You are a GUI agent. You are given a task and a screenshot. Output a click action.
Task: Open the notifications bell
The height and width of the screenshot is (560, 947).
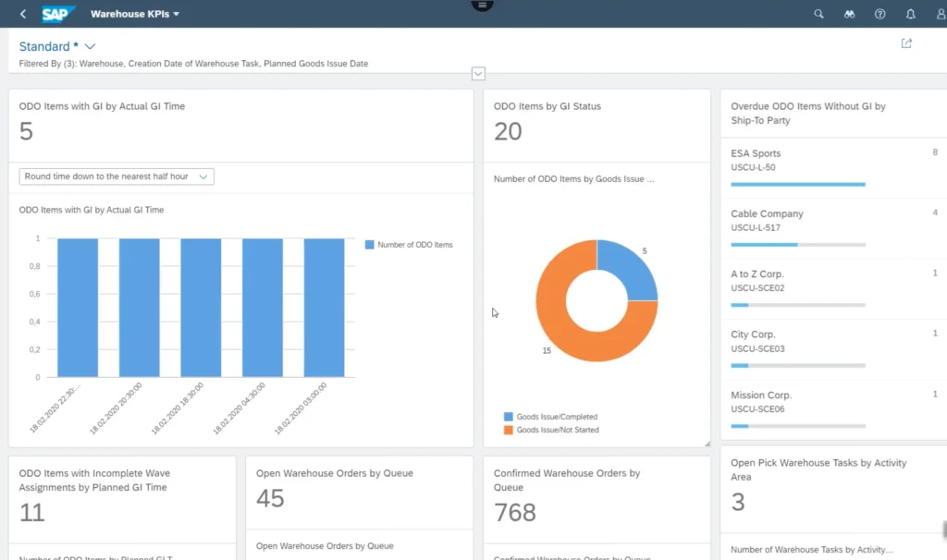pos(911,14)
